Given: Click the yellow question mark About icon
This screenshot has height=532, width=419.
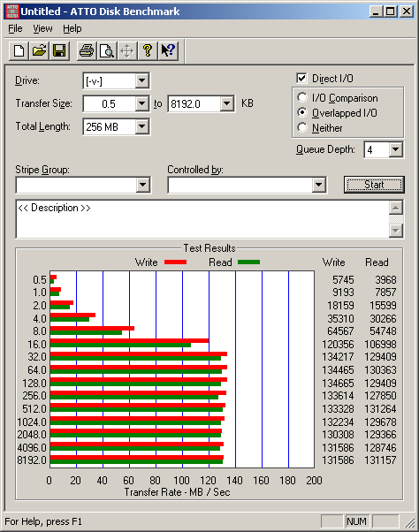Looking at the screenshot, I should pos(148,51).
